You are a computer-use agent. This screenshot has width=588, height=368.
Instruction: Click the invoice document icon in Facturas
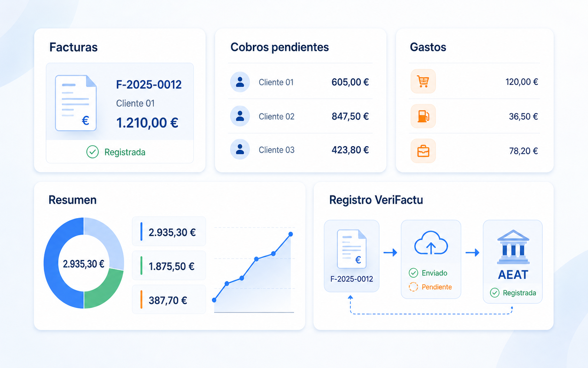[x=76, y=103]
